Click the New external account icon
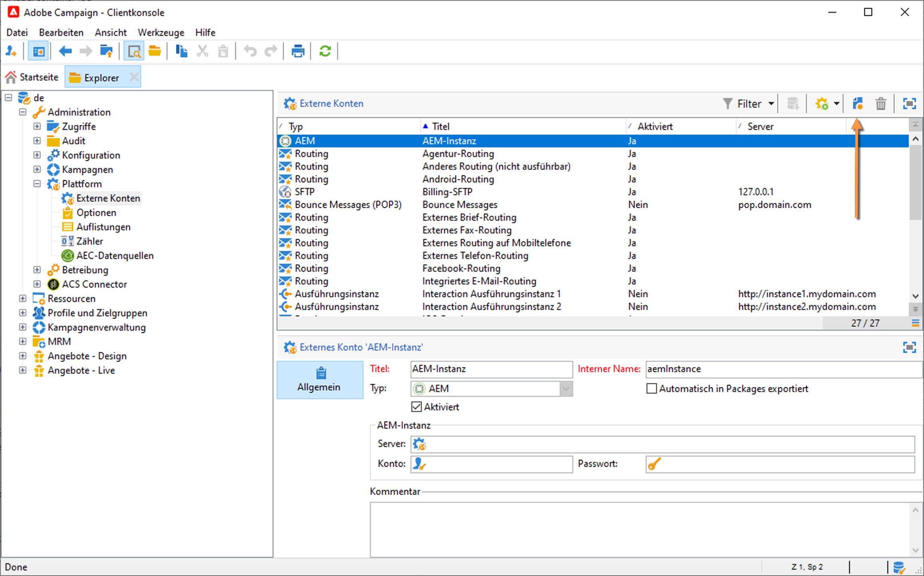The image size is (924, 576). click(857, 104)
